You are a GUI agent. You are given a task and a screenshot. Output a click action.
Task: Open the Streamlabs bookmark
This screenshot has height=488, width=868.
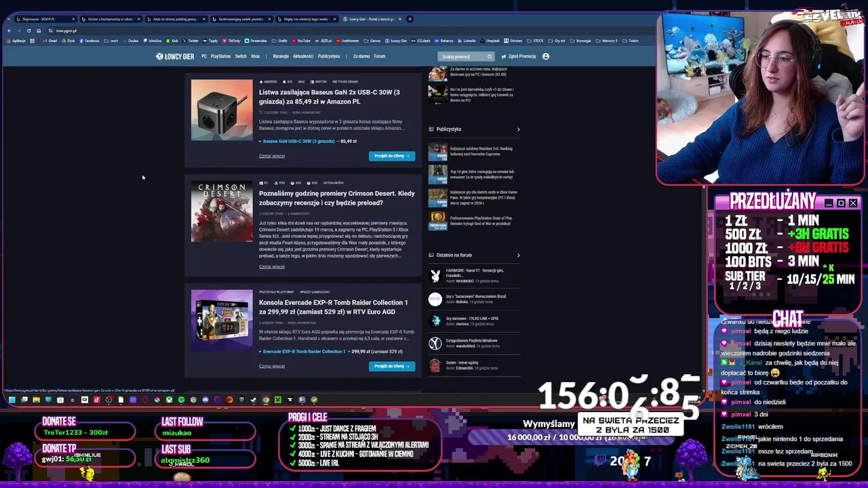click(256, 41)
